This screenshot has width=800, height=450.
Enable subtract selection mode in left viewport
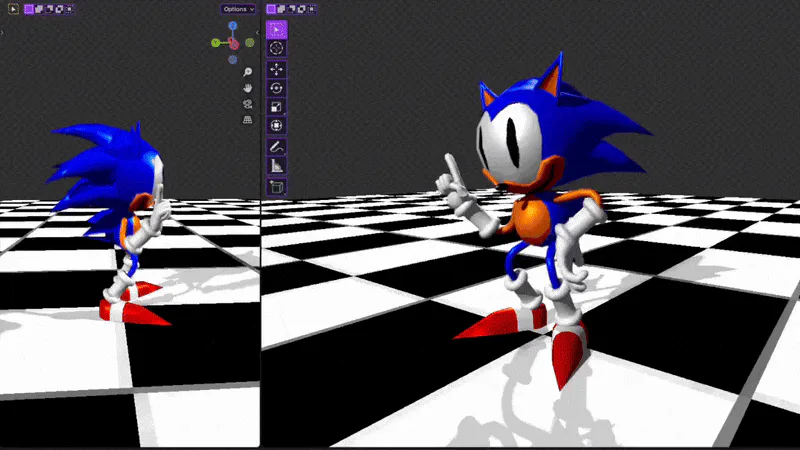click(49, 9)
